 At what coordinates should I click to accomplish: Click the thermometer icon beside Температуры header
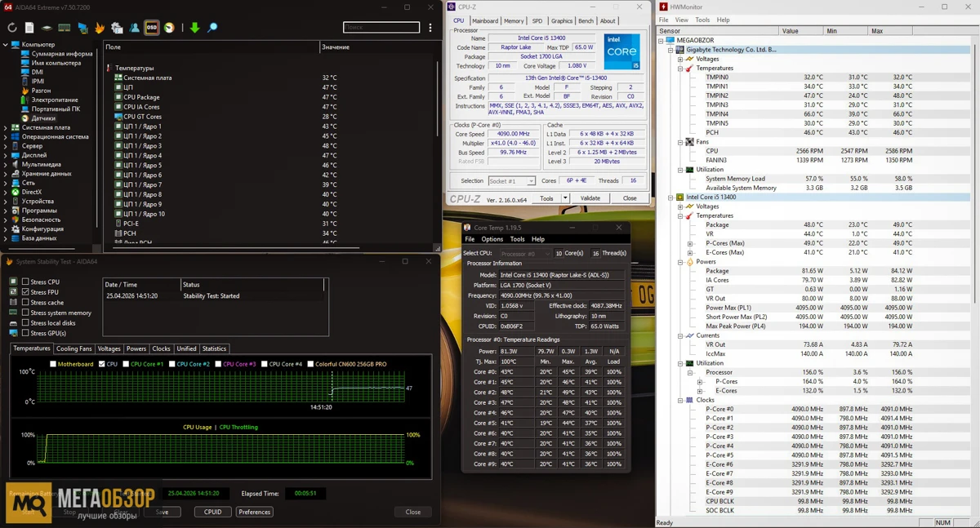(109, 68)
